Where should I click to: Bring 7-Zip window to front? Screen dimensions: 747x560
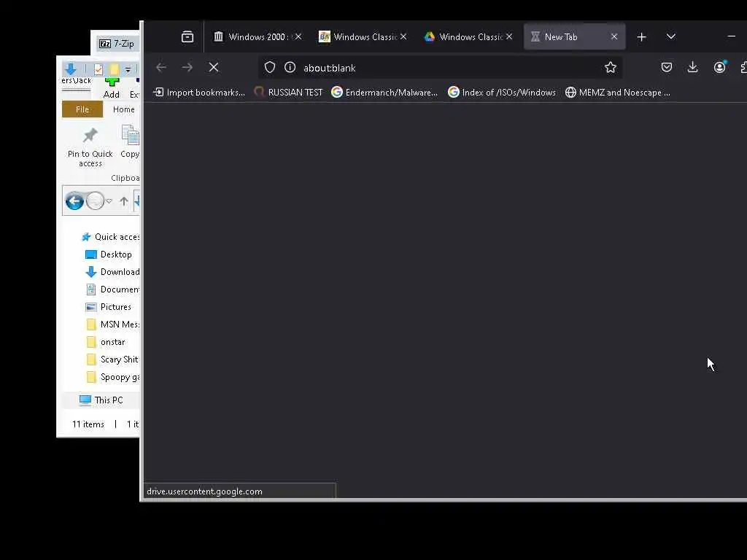click(x=116, y=44)
